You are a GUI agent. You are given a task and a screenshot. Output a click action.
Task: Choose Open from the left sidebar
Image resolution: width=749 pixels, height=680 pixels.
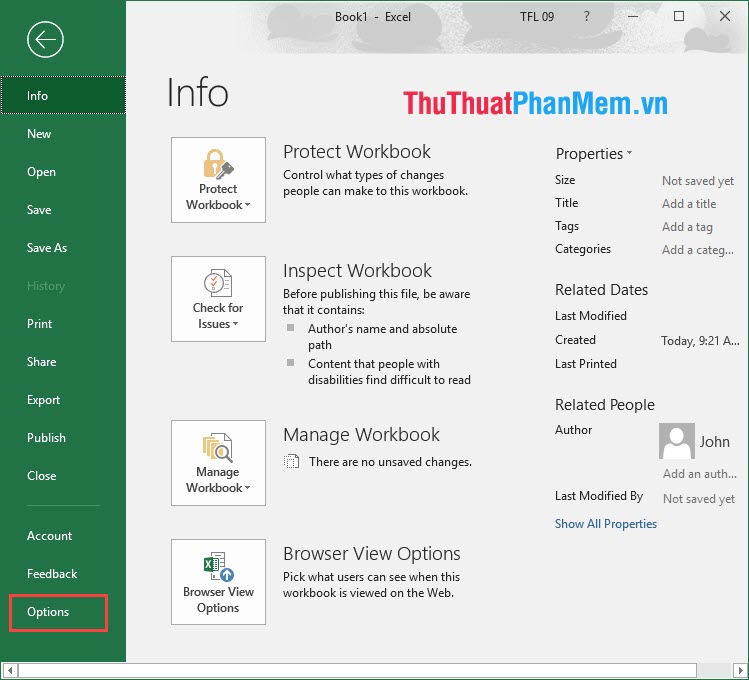click(x=63, y=172)
